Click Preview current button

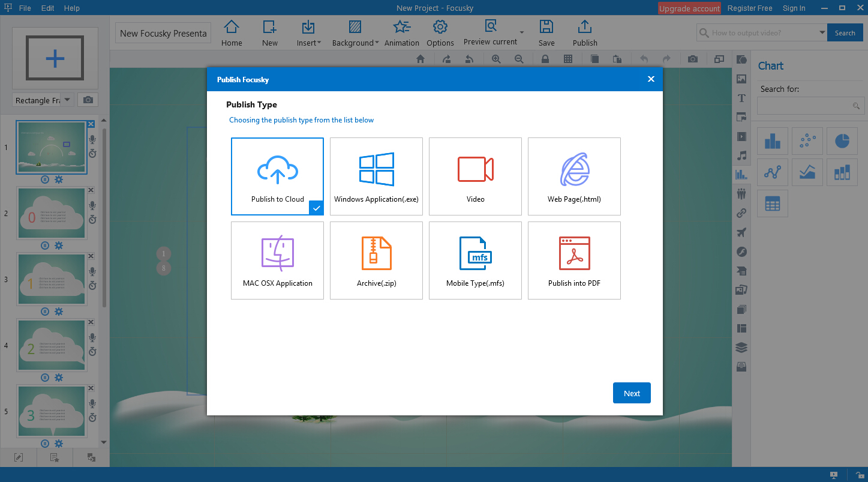490,33
